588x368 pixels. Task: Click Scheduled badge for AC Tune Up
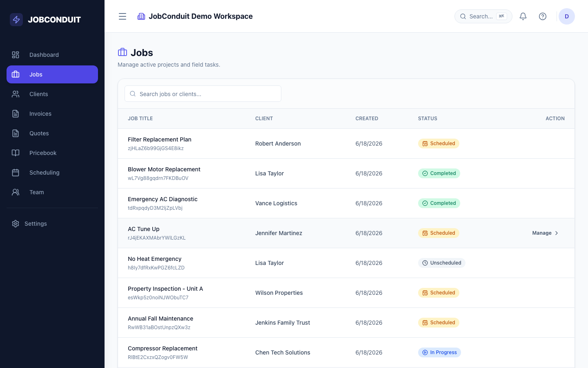[x=439, y=233]
